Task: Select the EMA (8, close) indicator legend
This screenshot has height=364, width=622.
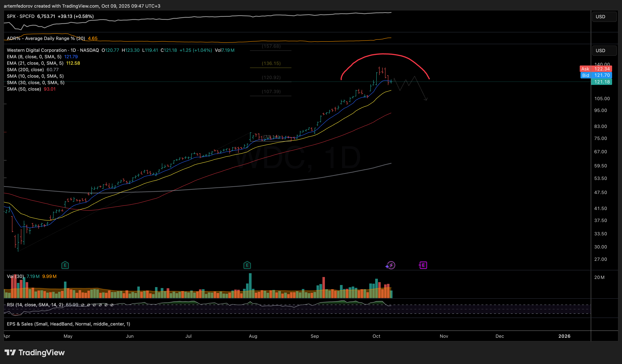Action: 34,57
